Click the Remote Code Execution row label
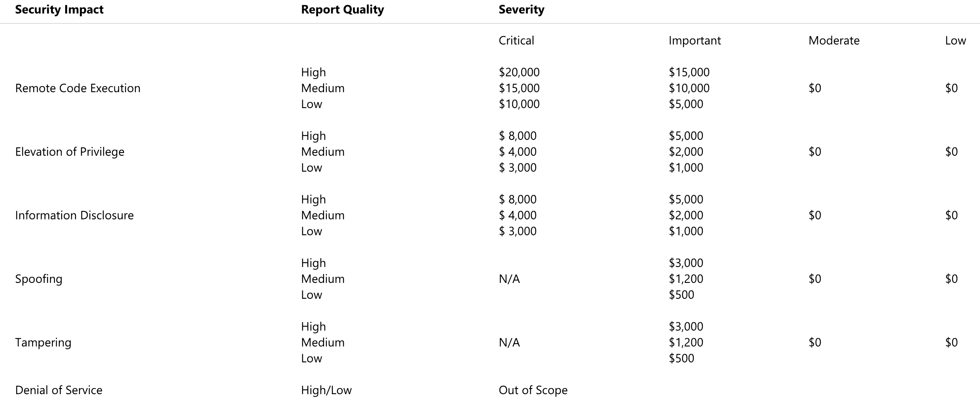The height and width of the screenshot is (418, 980). (x=78, y=88)
